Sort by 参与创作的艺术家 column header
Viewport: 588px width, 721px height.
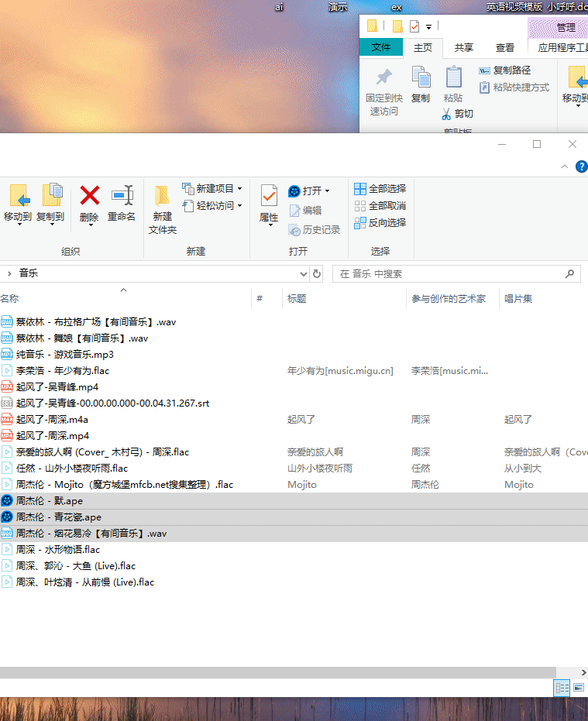(449, 298)
